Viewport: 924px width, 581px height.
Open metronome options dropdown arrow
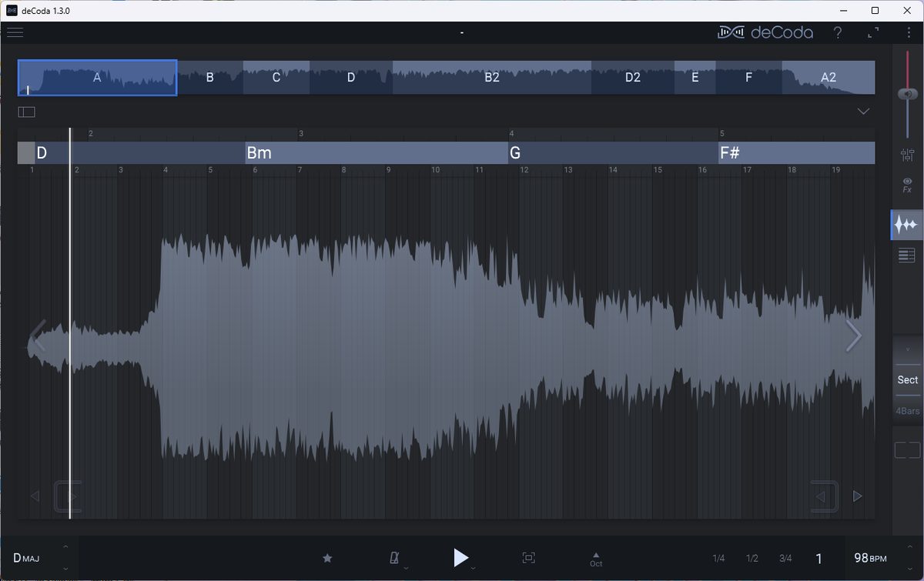pyautogui.click(x=406, y=568)
